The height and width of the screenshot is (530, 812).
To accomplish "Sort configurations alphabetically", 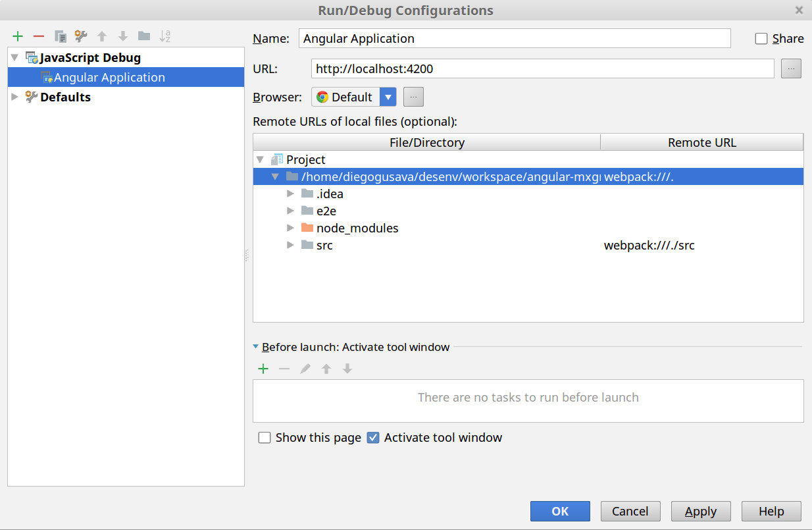I will tap(165, 36).
